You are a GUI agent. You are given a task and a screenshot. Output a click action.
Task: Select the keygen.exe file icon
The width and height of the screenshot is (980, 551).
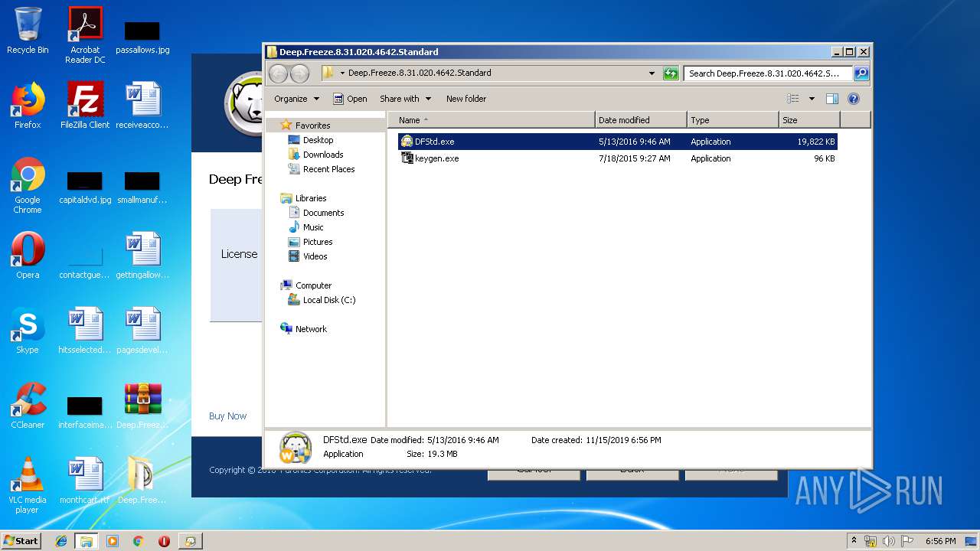point(407,158)
